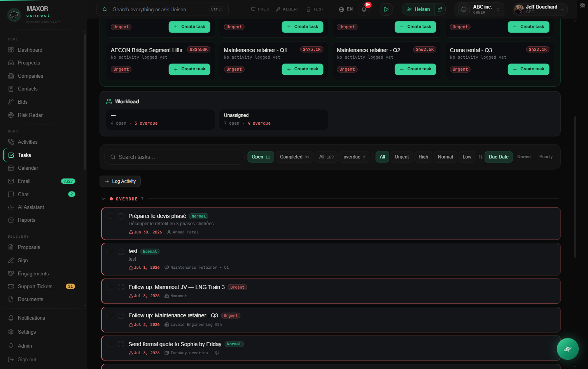588x369 pixels.
Task: Create task for Maintenance retainer - Q1
Action: tap(303, 69)
